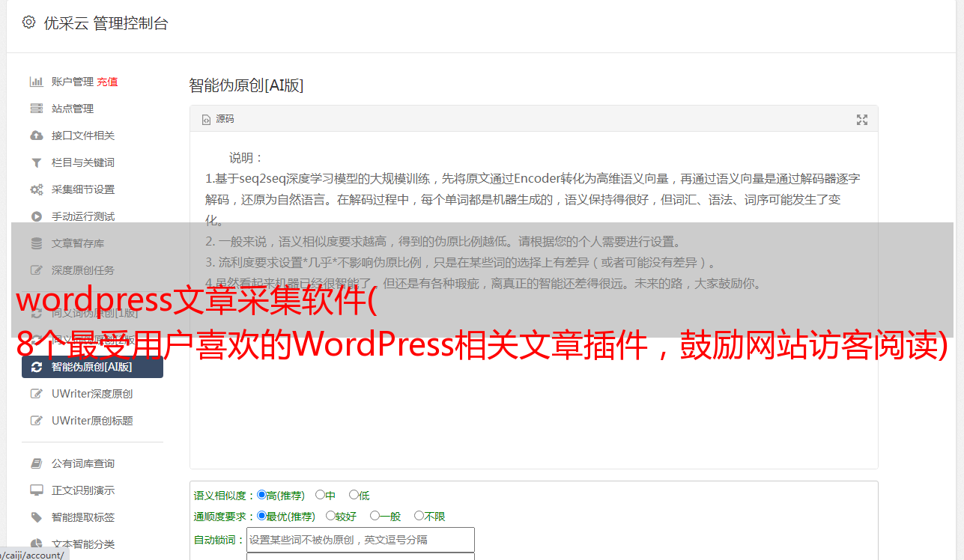
Task: Choose 通顺度要求 较好 radio option
Action: click(x=330, y=516)
